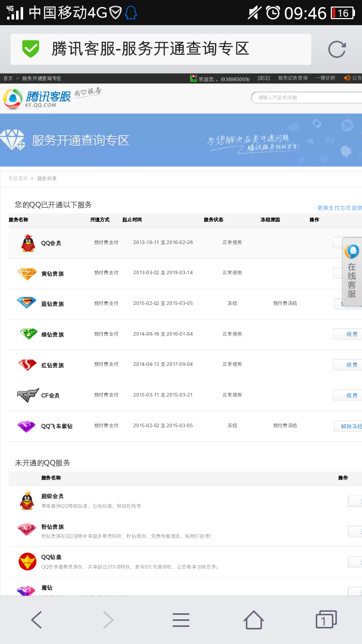This screenshot has height=644, width=362.
Task: Click the QQ钻皇 service name
Action: click(51, 557)
